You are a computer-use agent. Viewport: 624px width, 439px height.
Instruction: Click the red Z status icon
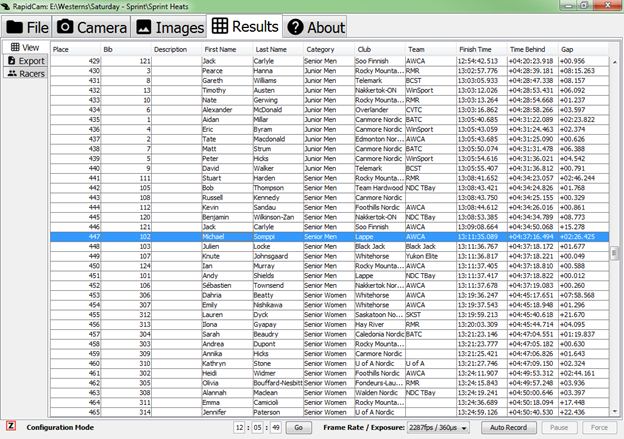(10, 426)
